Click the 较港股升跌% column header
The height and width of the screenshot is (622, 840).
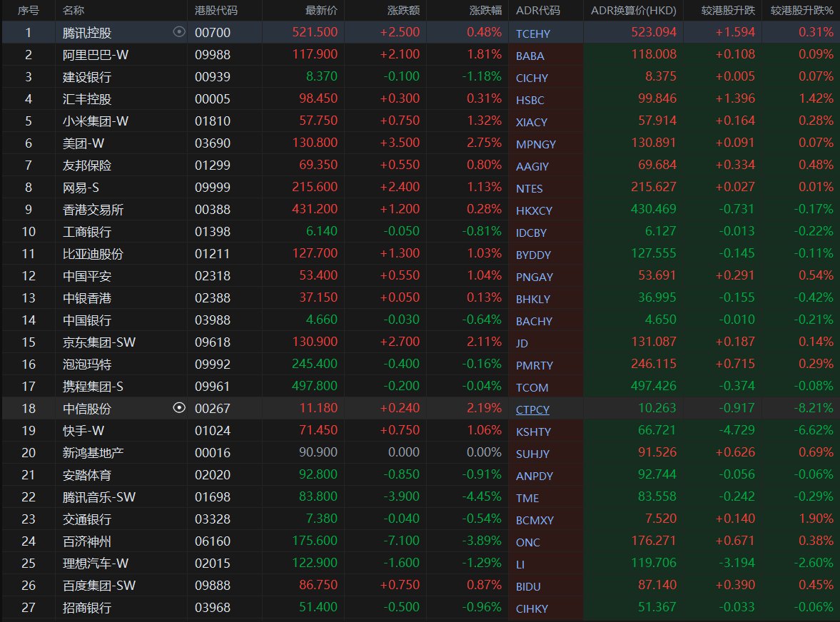pyautogui.click(x=801, y=11)
